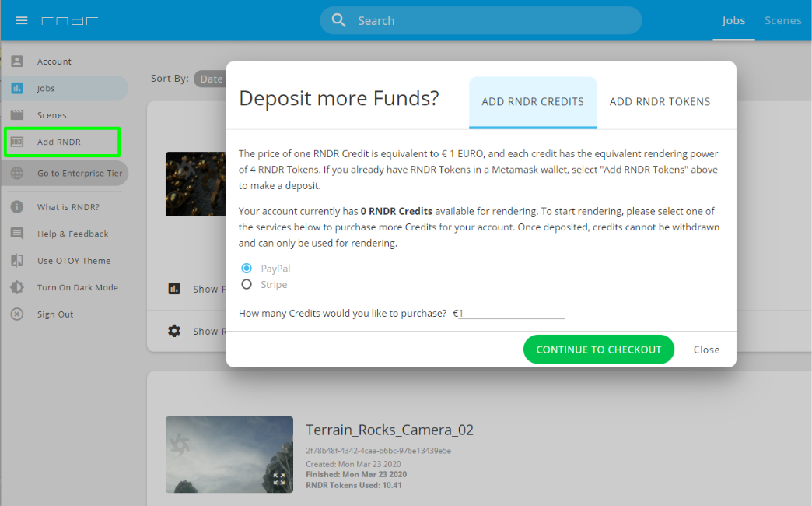Viewport: 812px width, 506px height.
Task: Click the Jobs chart icon in sidebar
Action: click(x=17, y=88)
